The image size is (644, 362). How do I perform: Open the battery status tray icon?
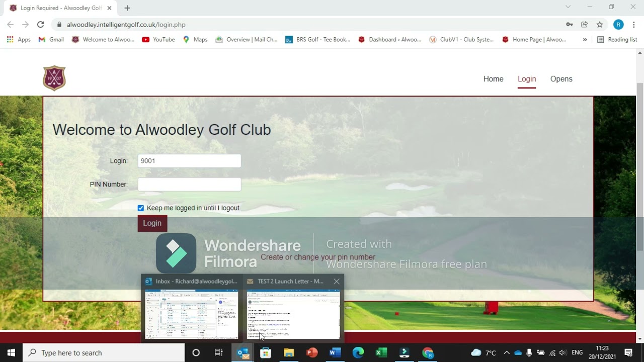[x=541, y=352]
